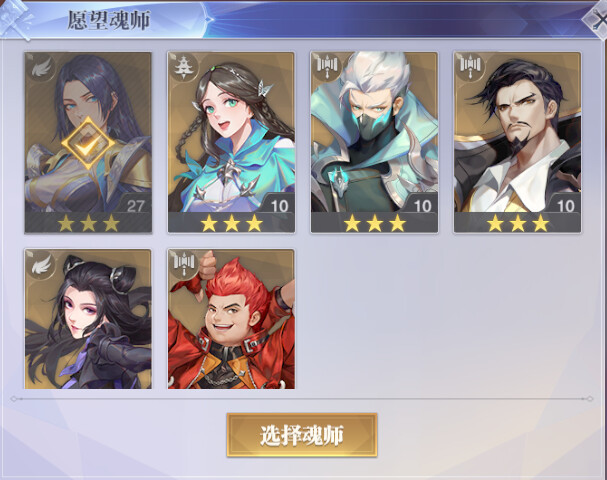Click the 选择魂师 button
Viewport: 607px width, 480px height.
coord(302,435)
